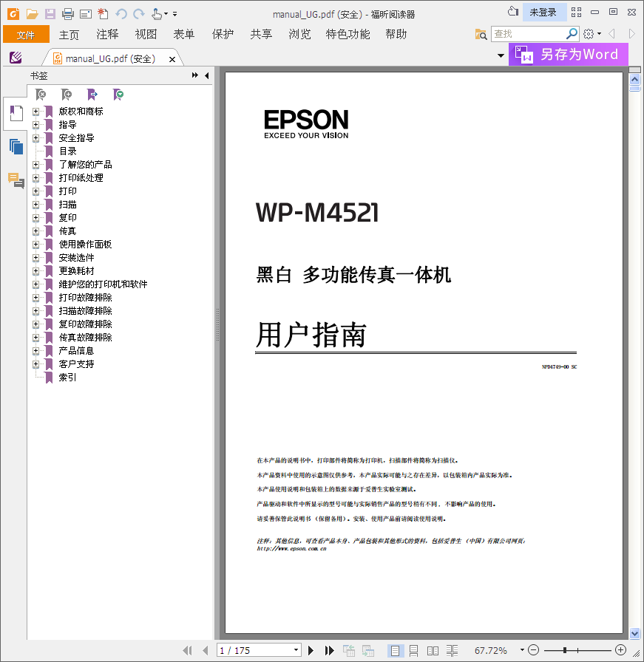The image size is (644, 662).
Task: Open the 注释 ribbon tab
Action: pyautogui.click(x=107, y=34)
